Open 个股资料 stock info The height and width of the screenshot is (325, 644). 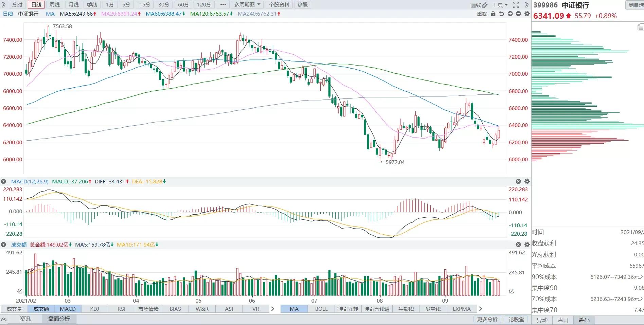[279, 5]
